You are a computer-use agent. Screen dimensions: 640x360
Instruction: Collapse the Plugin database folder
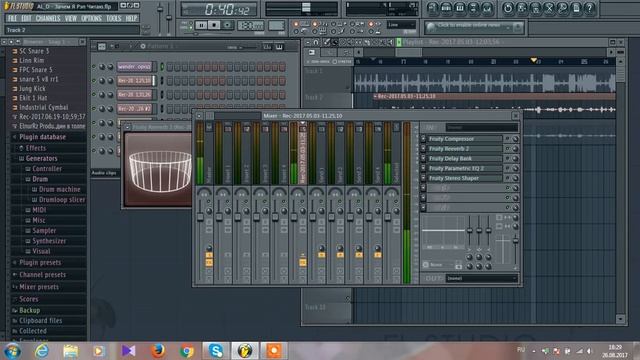tap(42, 137)
